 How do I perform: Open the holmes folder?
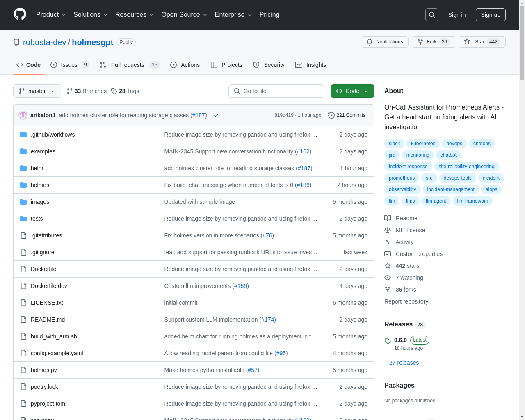tap(40, 185)
